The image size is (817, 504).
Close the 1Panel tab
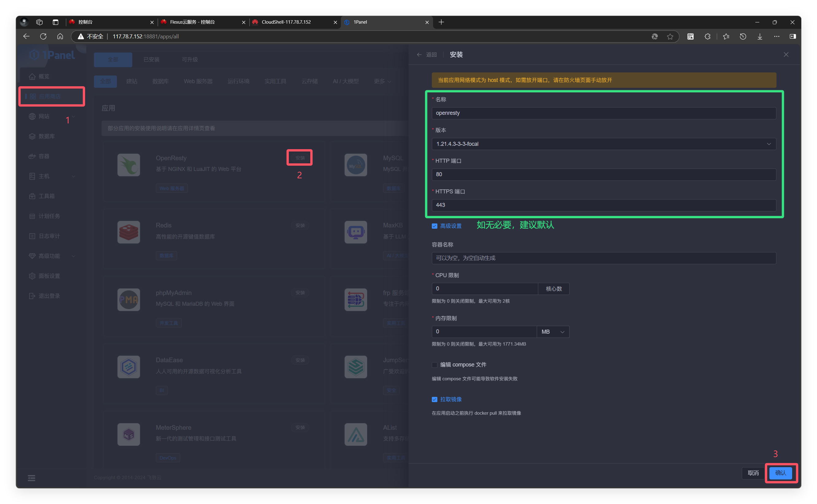coord(427,22)
